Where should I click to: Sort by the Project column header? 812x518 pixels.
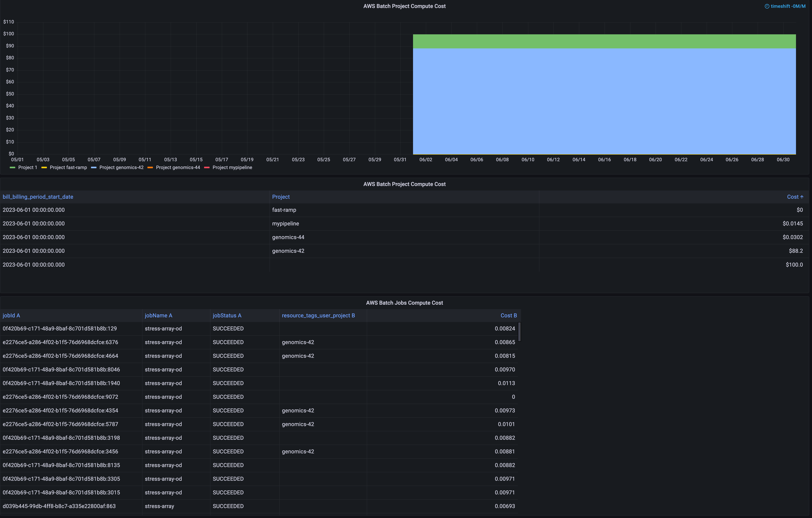coord(281,197)
